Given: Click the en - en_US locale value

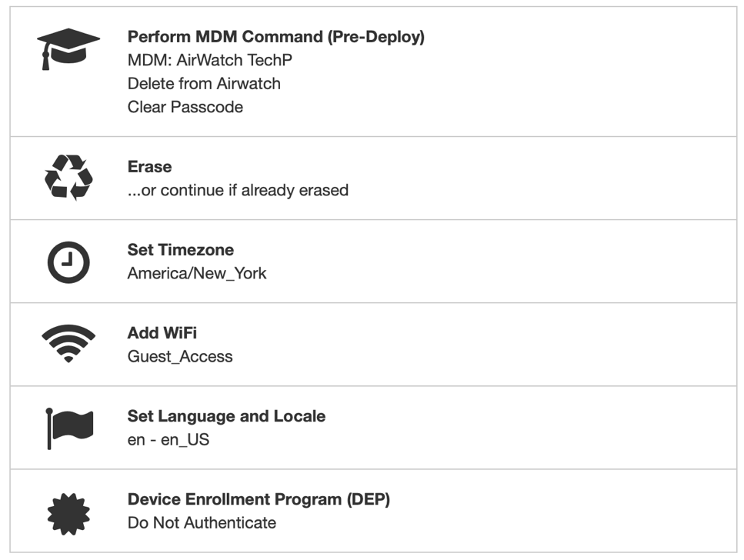Looking at the screenshot, I should 168,439.
